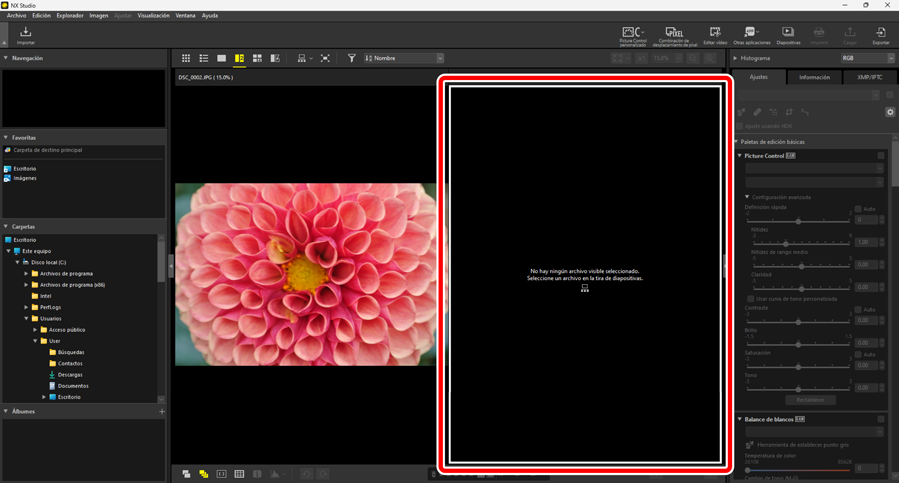Switch to the Información tab

click(x=814, y=77)
